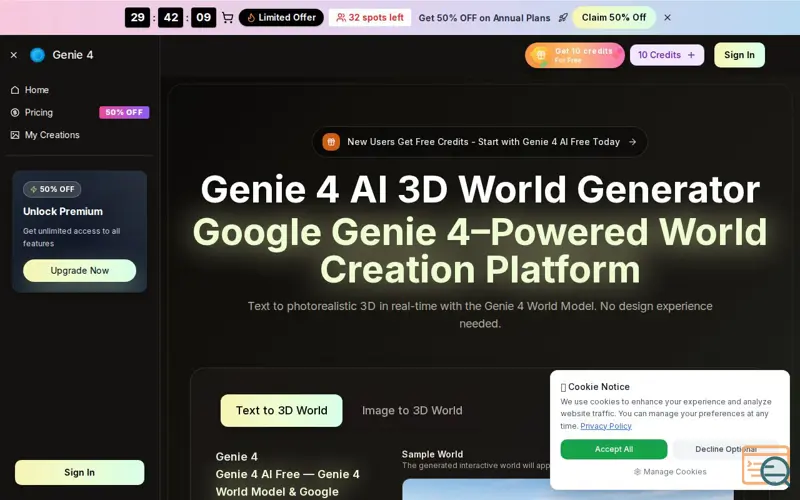Click the Genie 4 logo icon
This screenshot has width=800, height=500.
click(37, 55)
